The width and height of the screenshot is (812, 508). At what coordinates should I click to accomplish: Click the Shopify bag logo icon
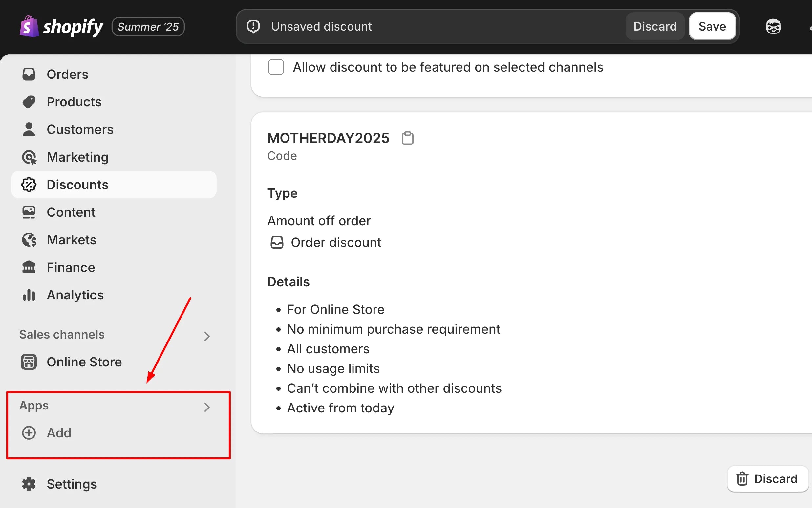click(29, 27)
